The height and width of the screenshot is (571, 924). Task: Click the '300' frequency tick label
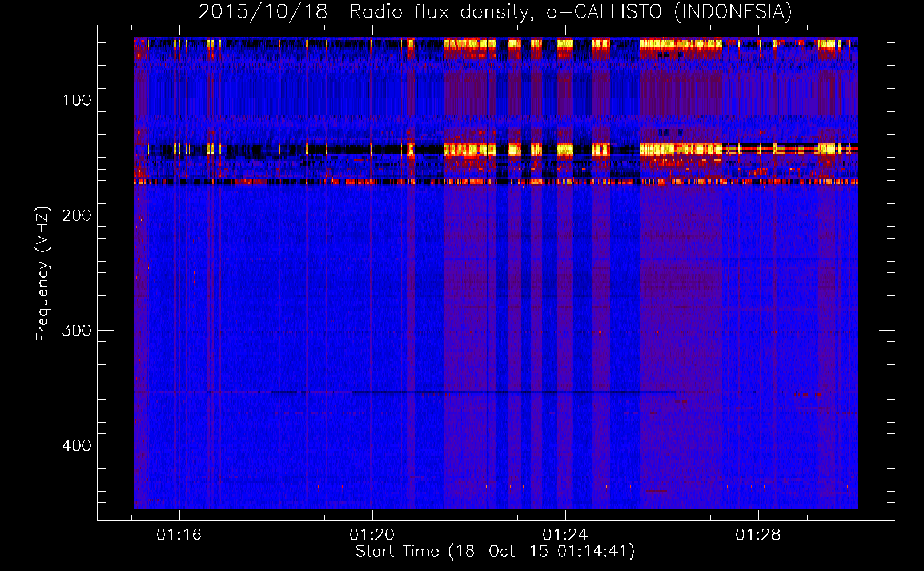pos(77,331)
